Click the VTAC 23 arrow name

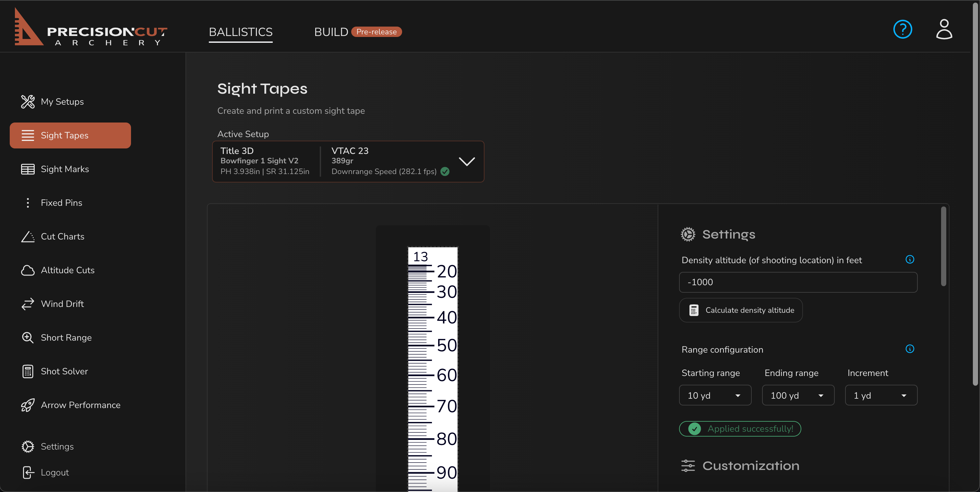pyautogui.click(x=350, y=151)
